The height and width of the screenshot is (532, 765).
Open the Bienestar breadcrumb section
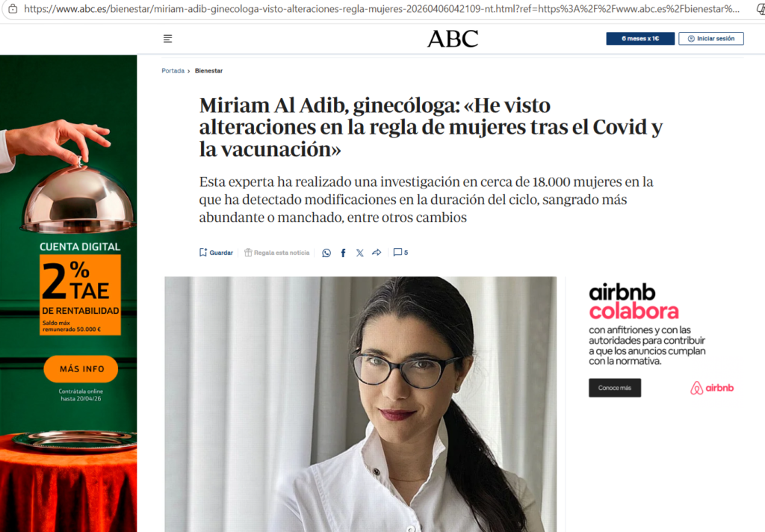pos(209,71)
